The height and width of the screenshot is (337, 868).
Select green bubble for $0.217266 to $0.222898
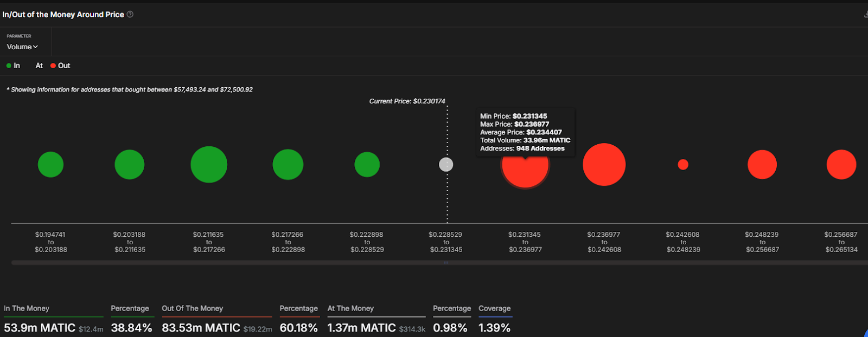tap(288, 165)
